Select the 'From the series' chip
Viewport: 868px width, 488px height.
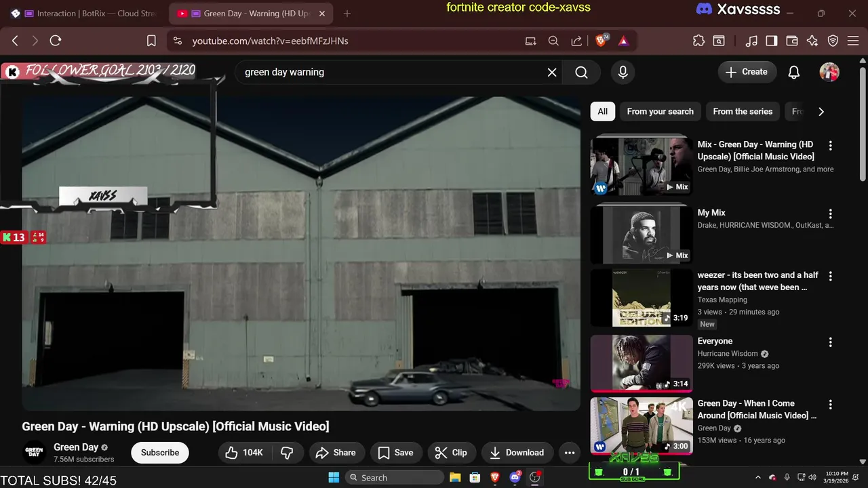743,111
